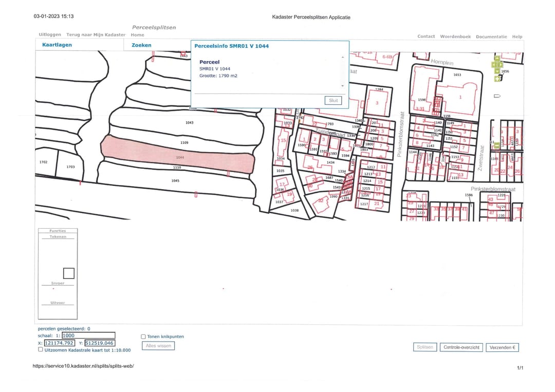The width and height of the screenshot is (555, 392).
Task: Open the Zoeken tab
Action: click(x=141, y=45)
